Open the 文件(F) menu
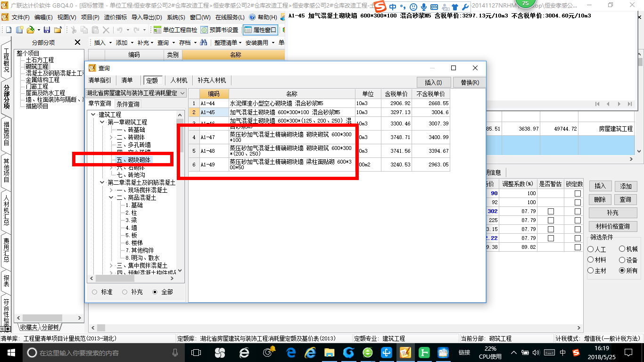The width and height of the screenshot is (644, 362). coord(21,17)
